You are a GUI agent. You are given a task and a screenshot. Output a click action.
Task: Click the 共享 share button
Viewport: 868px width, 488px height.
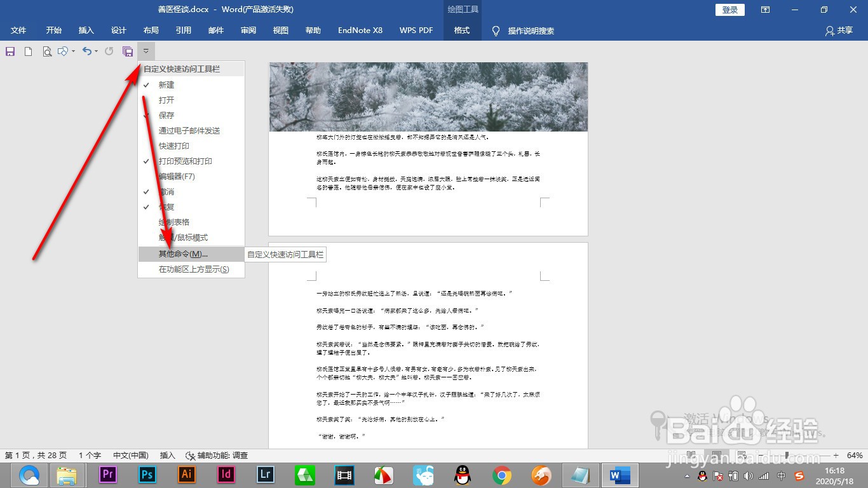pyautogui.click(x=839, y=30)
